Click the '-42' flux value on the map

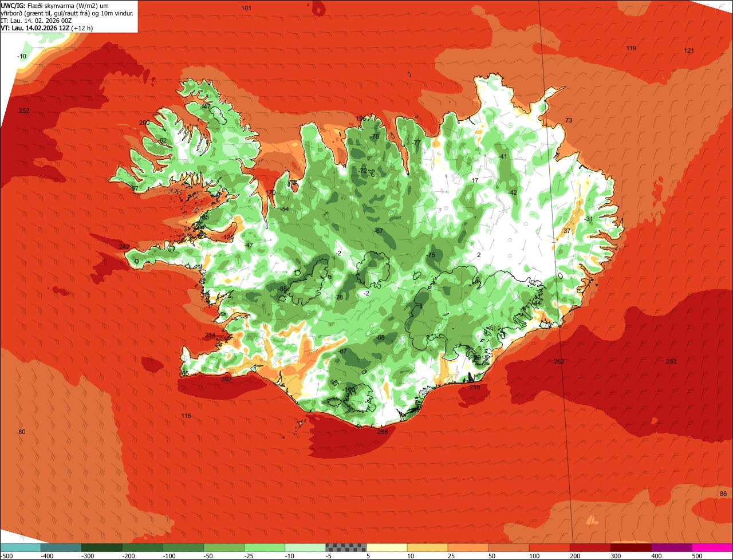513,192
